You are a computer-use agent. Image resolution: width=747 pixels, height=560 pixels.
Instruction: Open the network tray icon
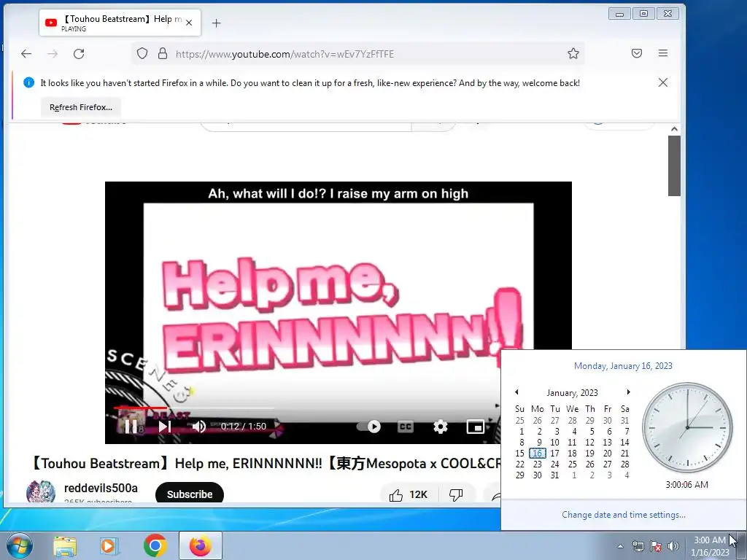point(638,547)
